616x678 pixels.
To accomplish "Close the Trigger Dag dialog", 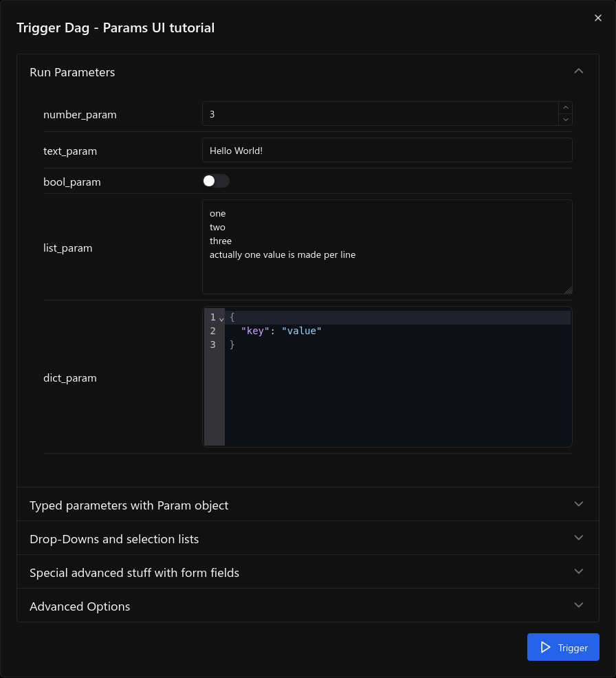I will (598, 19).
